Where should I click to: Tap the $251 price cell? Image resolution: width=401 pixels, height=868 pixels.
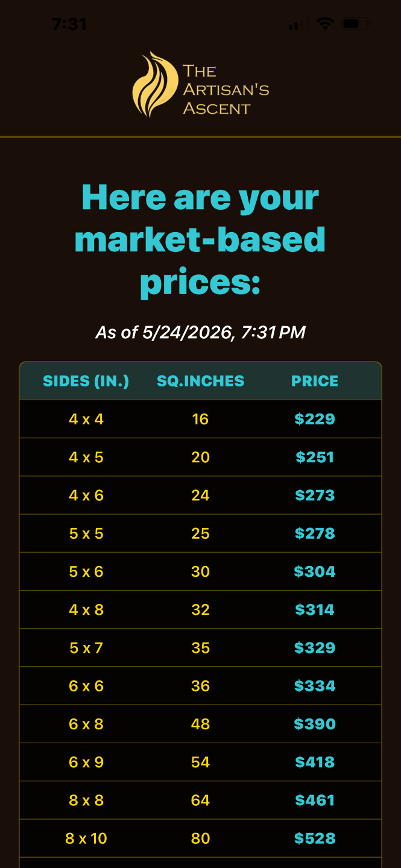tap(315, 457)
